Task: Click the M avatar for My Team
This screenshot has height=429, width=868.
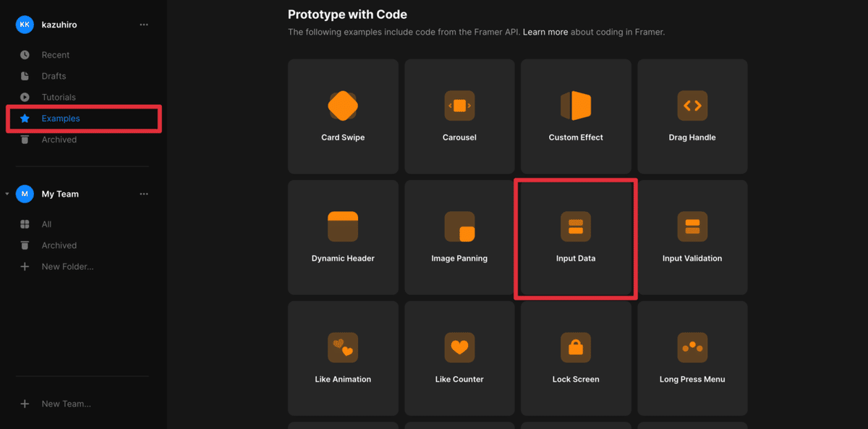Action: [x=25, y=194]
